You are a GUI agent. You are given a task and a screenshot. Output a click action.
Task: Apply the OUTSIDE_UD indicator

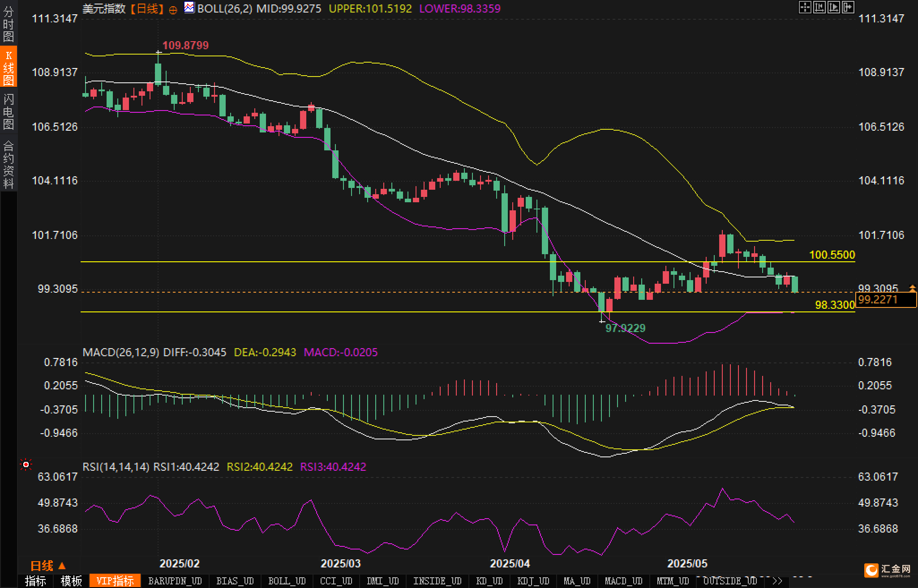pos(730,581)
